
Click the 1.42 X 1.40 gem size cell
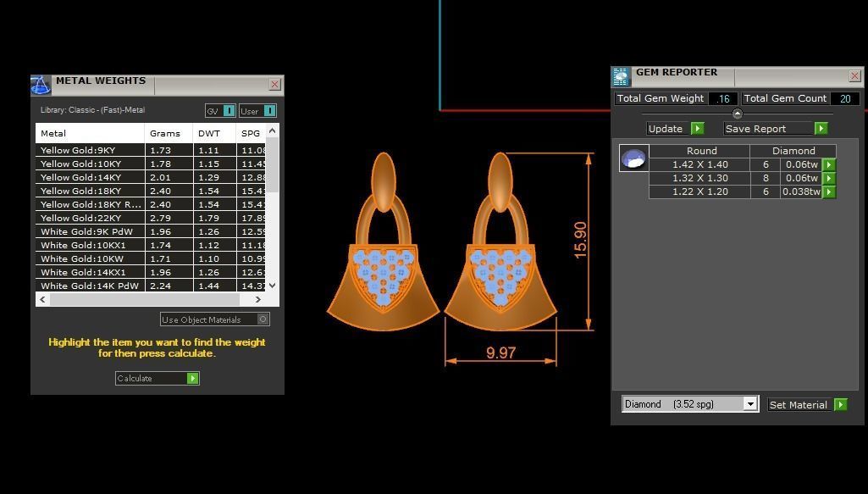(x=699, y=164)
